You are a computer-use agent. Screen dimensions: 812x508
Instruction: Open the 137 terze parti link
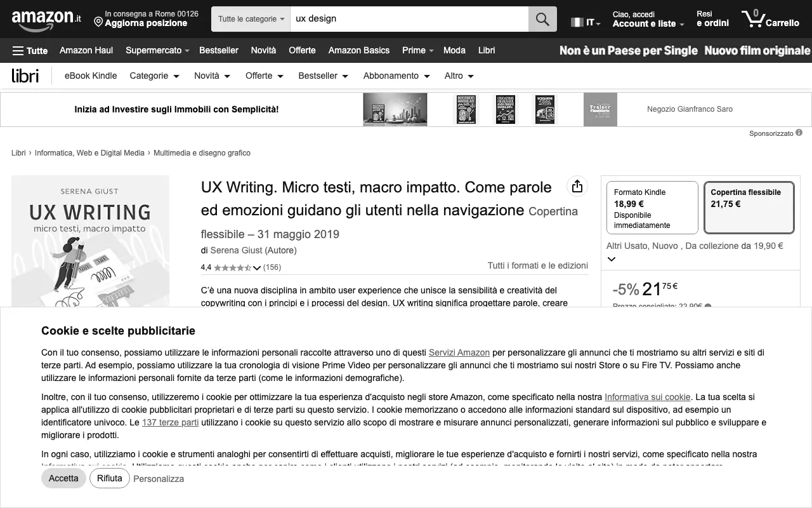(x=170, y=422)
